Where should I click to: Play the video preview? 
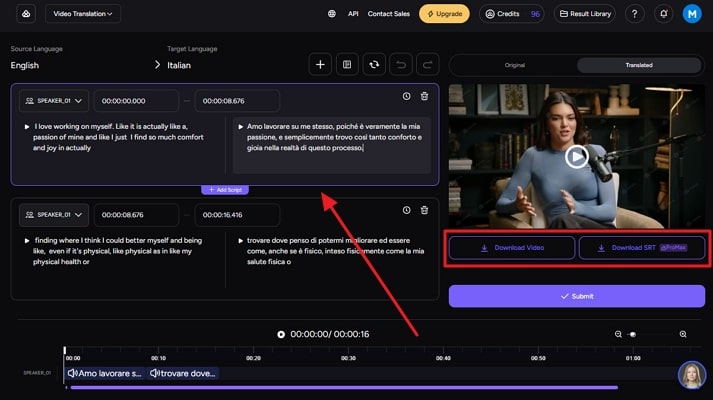pyautogui.click(x=577, y=157)
